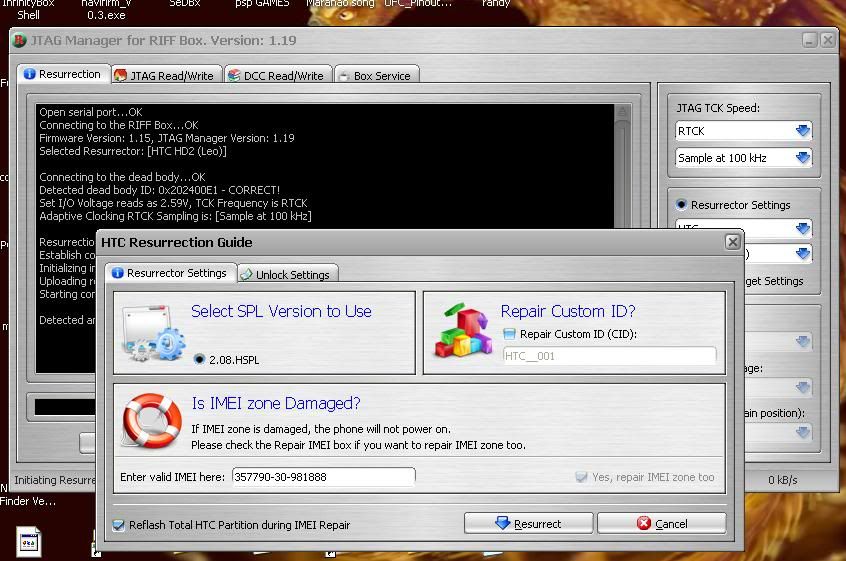
Task: Expand the Sample at 100 kHz dropdown
Action: click(802, 158)
